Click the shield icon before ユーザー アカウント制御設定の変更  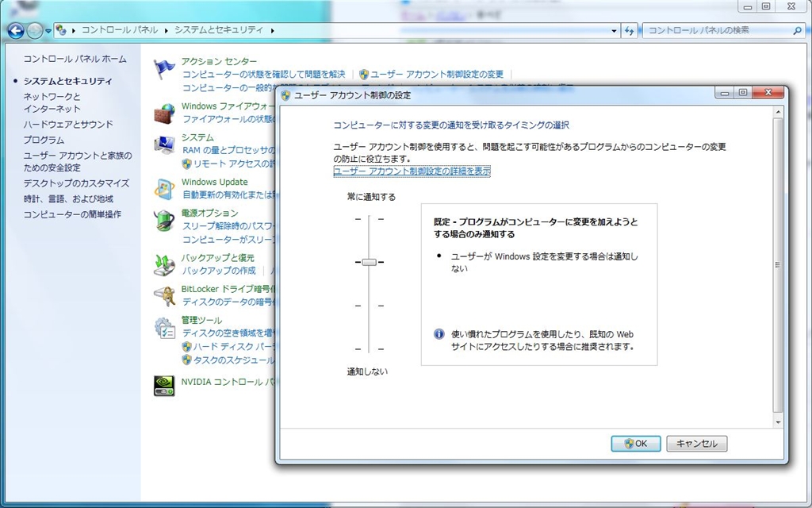tap(364, 75)
